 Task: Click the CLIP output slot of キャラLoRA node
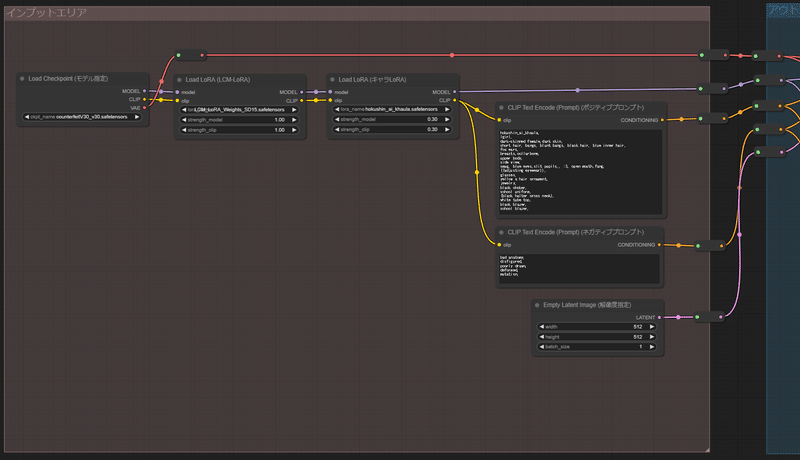pos(455,100)
